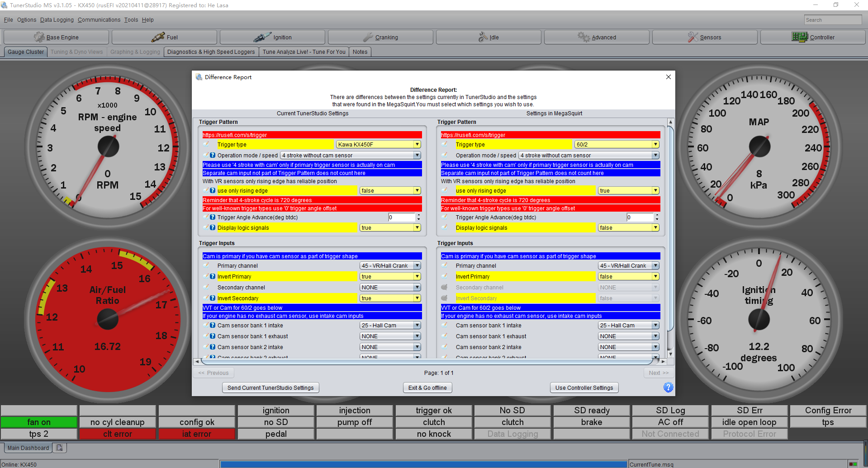This screenshot has width=868, height=468.
Task: Switch to Tune Analyze Live tab
Action: coord(304,52)
